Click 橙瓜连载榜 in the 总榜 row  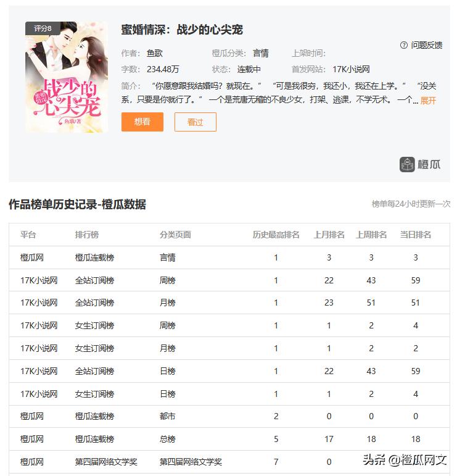tap(94, 439)
